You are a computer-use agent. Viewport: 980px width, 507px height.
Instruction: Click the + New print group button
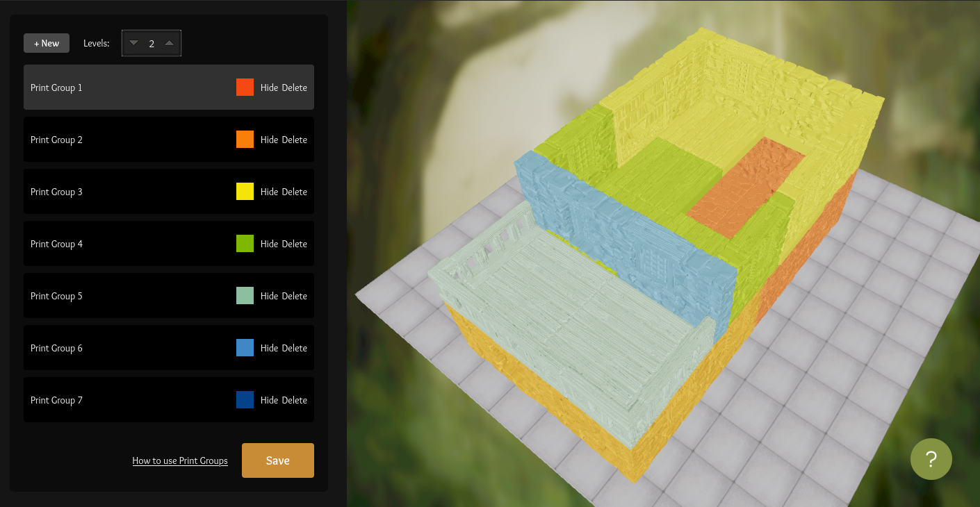pos(47,43)
